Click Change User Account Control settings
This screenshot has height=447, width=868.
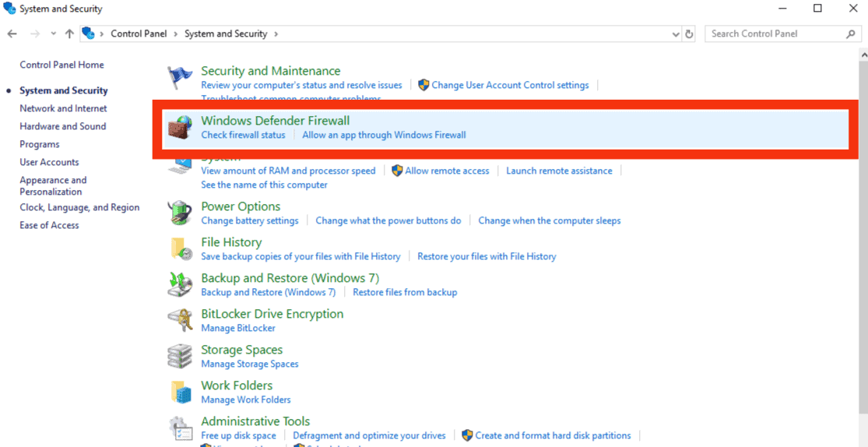pyautogui.click(x=510, y=86)
